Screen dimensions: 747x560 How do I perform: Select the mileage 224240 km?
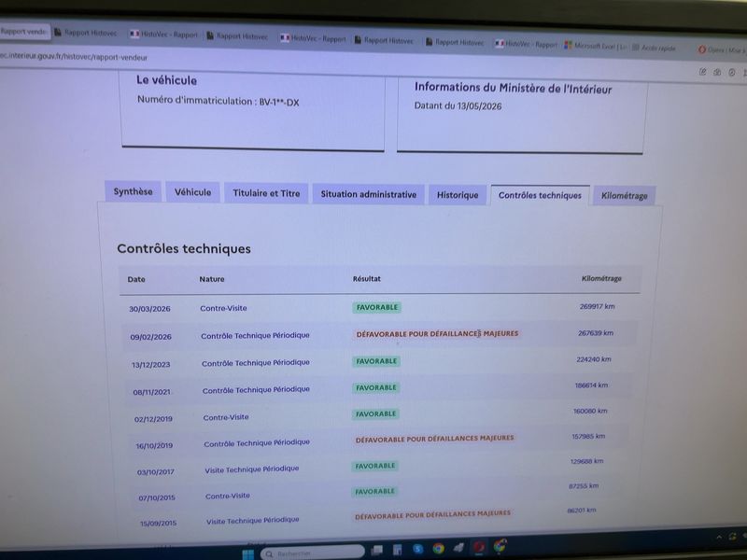click(x=594, y=359)
